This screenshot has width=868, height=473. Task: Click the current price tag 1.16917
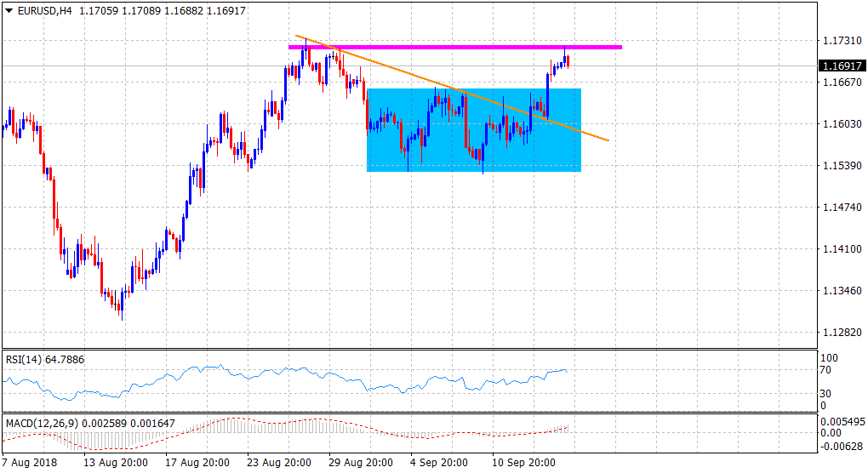tap(842, 66)
